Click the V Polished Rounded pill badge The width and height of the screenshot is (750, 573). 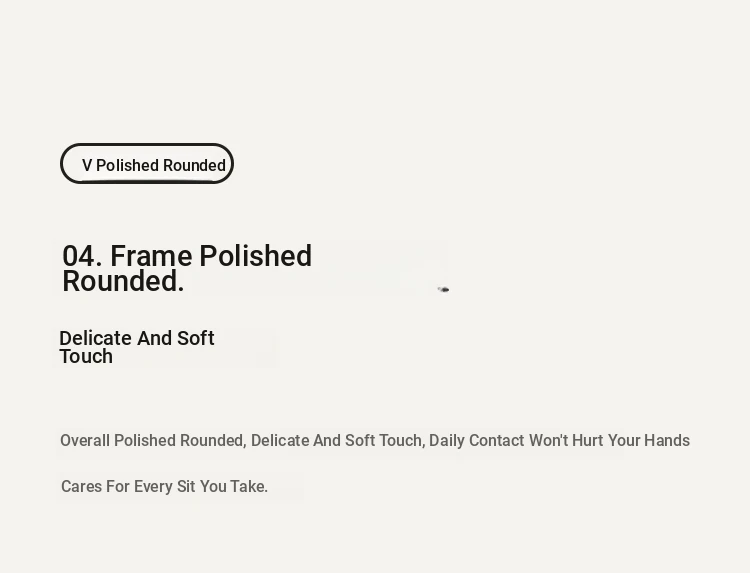[147, 164]
